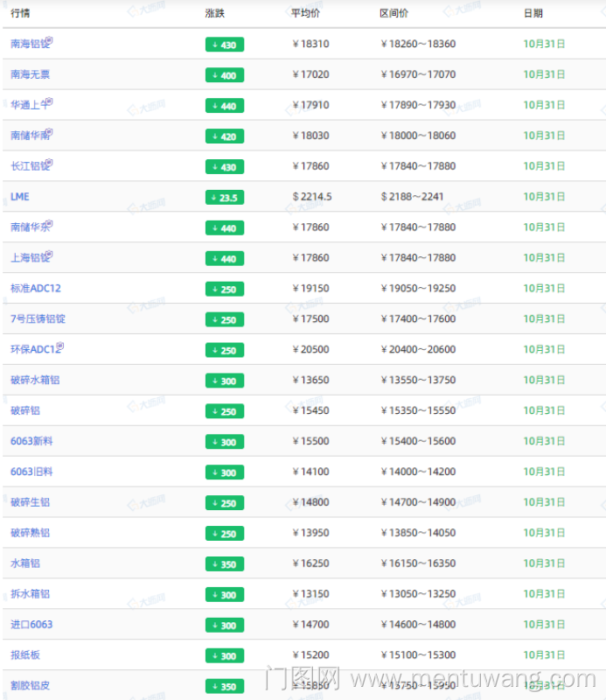Click the green ↓23.5 badge for LME
The height and width of the screenshot is (700, 606).
pos(225,198)
